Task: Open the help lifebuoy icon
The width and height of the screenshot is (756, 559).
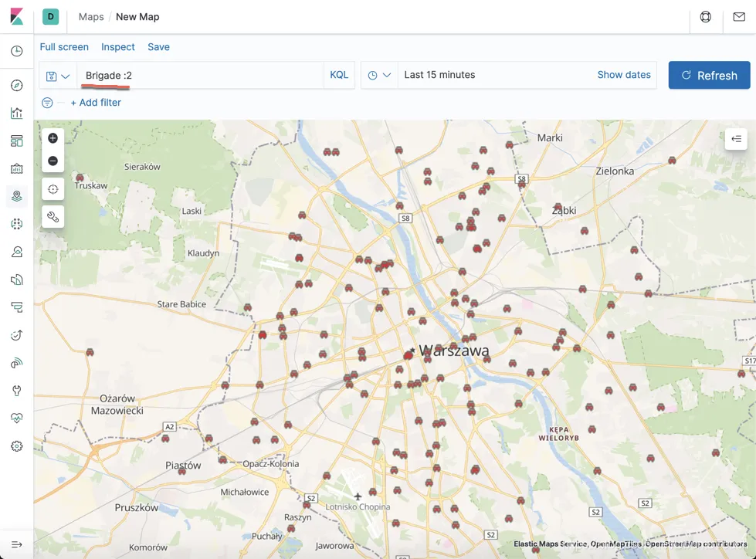Action: coord(705,17)
